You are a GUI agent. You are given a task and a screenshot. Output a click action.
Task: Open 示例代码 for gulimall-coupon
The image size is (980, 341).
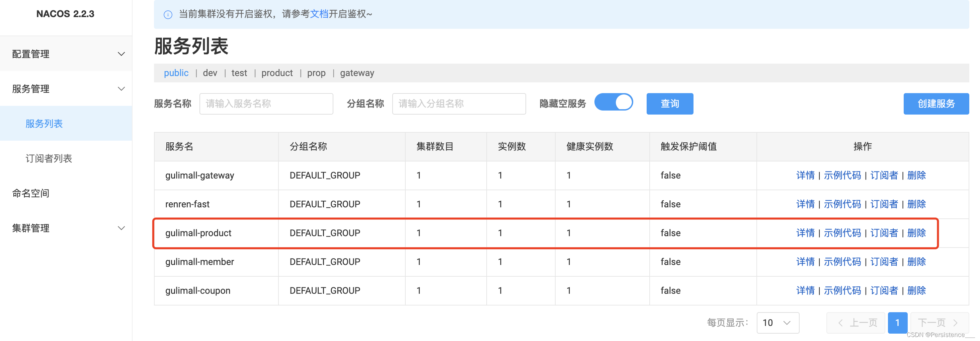(842, 291)
